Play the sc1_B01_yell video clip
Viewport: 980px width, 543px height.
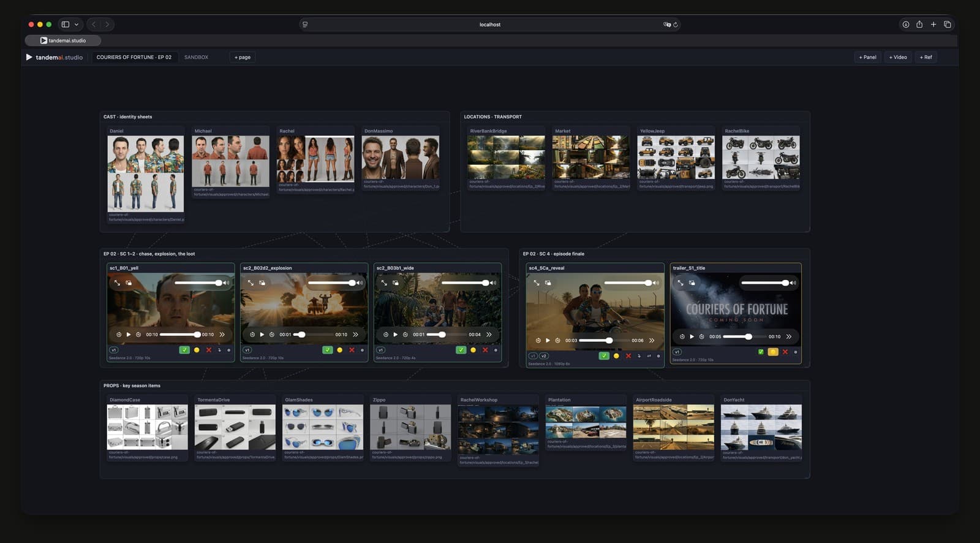[129, 335]
